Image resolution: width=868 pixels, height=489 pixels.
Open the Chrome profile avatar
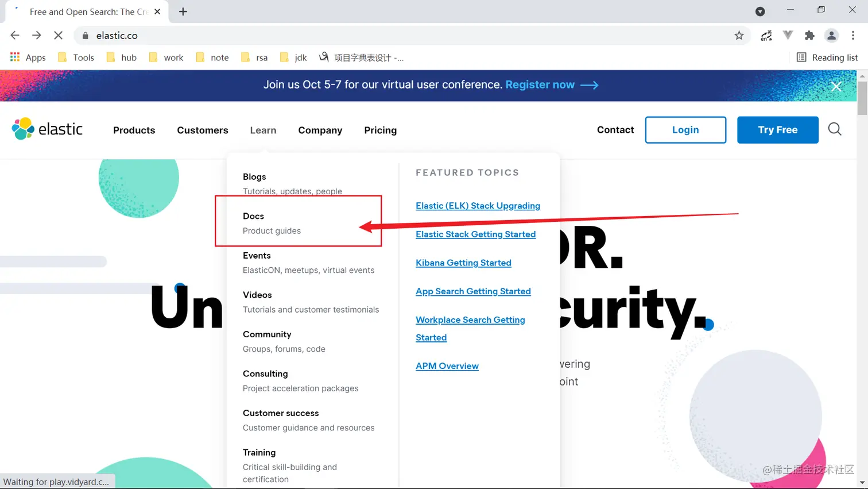pyautogui.click(x=831, y=36)
